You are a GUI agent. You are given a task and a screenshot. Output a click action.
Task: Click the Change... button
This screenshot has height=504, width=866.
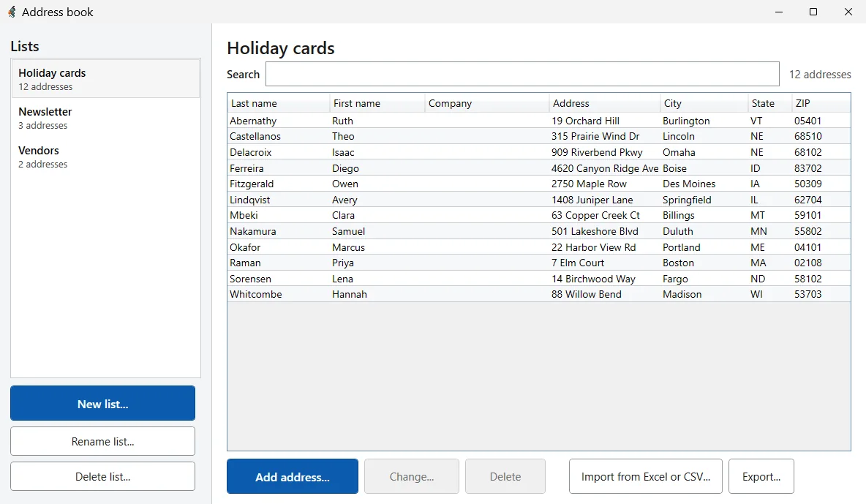pyautogui.click(x=412, y=476)
